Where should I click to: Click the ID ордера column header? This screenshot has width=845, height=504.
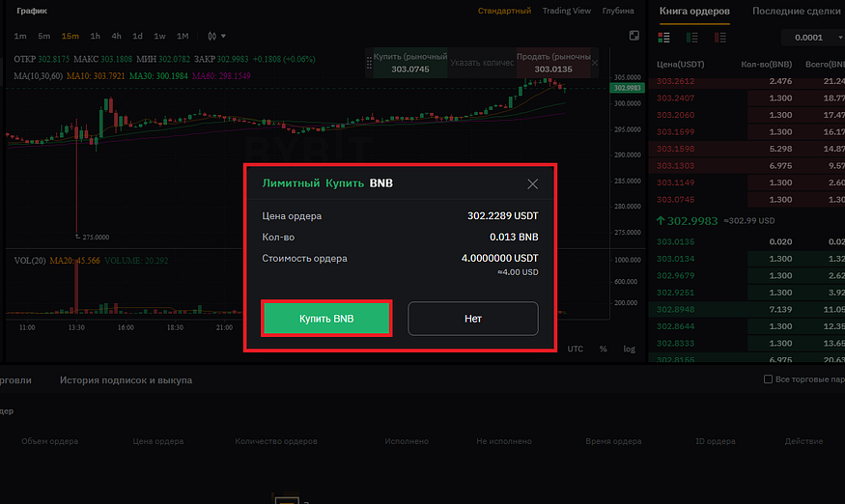point(716,441)
